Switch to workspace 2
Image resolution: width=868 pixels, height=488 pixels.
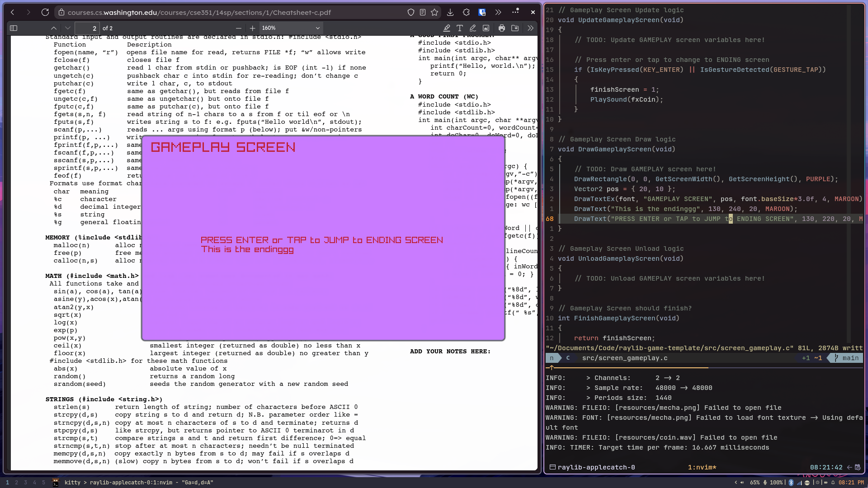tap(16, 483)
